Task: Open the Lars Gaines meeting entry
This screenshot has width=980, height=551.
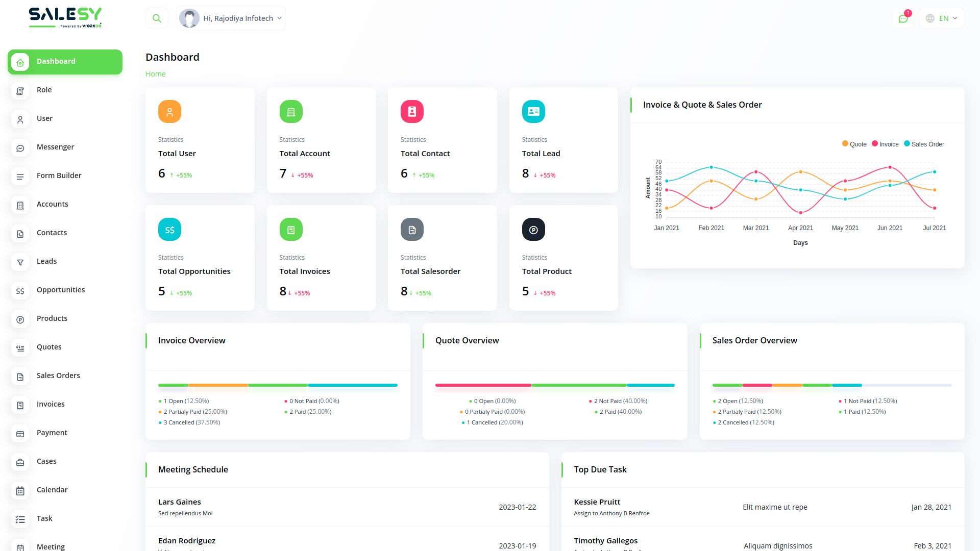Action: (x=180, y=502)
